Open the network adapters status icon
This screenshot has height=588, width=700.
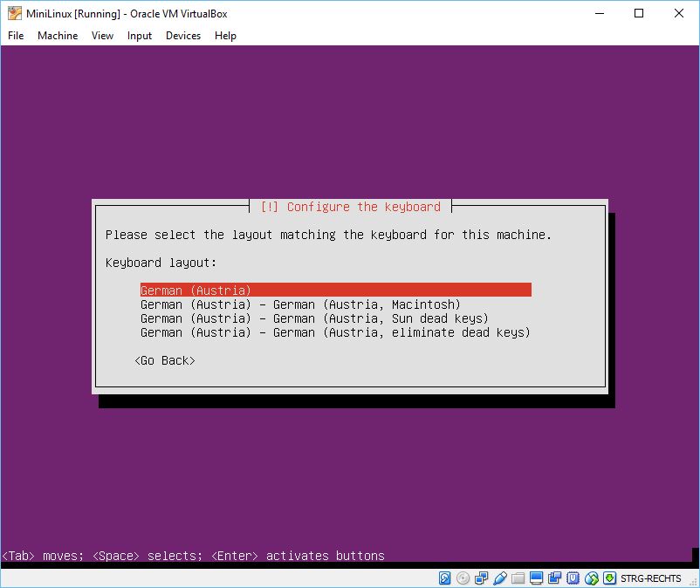point(481,578)
